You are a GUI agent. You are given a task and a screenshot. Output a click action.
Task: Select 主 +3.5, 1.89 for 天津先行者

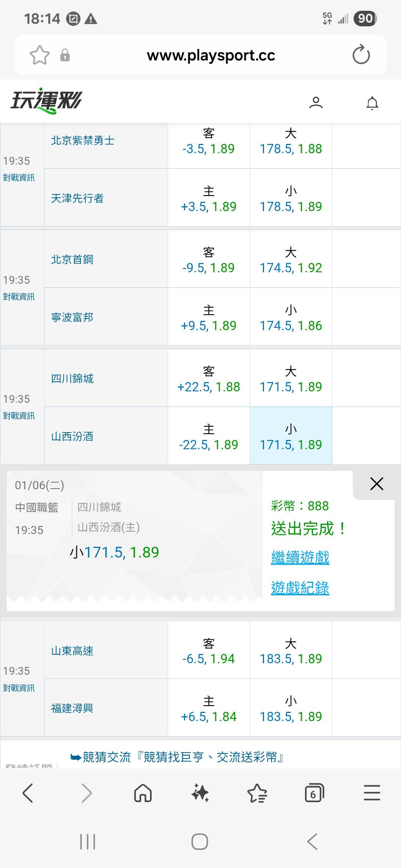pos(209,198)
